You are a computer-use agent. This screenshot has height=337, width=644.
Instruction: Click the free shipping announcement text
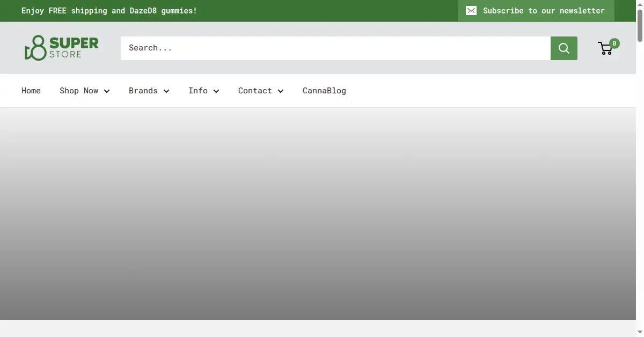click(x=109, y=11)
